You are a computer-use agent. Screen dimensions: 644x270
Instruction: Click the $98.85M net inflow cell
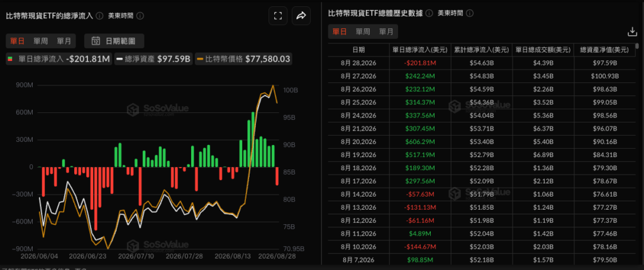pyautogui.click(x=419, y=259)
